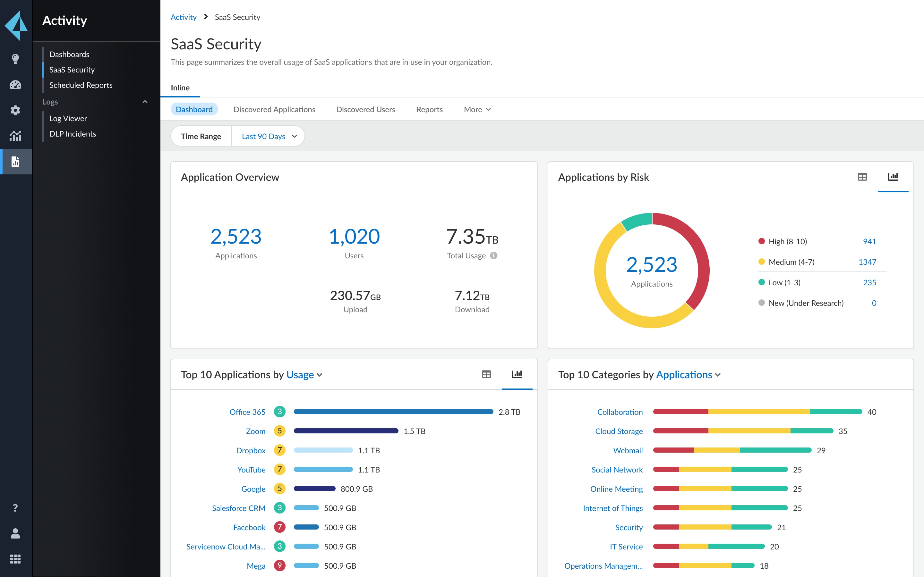Click the Activity breadcrumb link

click(x=183, y=17)
